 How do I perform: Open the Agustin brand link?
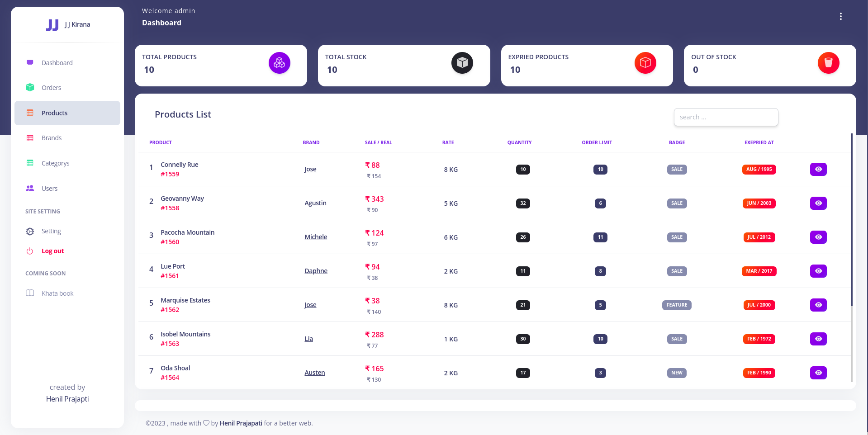point(315,203)
